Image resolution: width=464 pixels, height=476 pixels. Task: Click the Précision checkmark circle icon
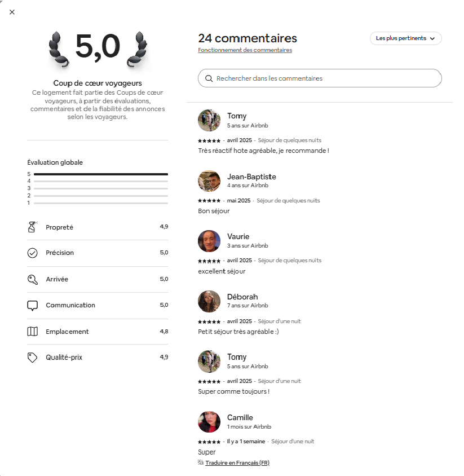coord(33,253)
